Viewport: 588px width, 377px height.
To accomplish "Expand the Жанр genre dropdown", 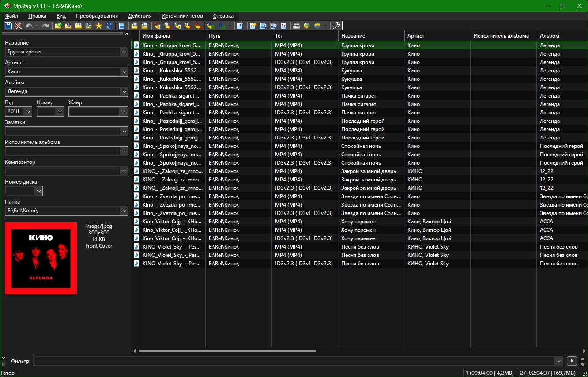I will pos(123,112).
